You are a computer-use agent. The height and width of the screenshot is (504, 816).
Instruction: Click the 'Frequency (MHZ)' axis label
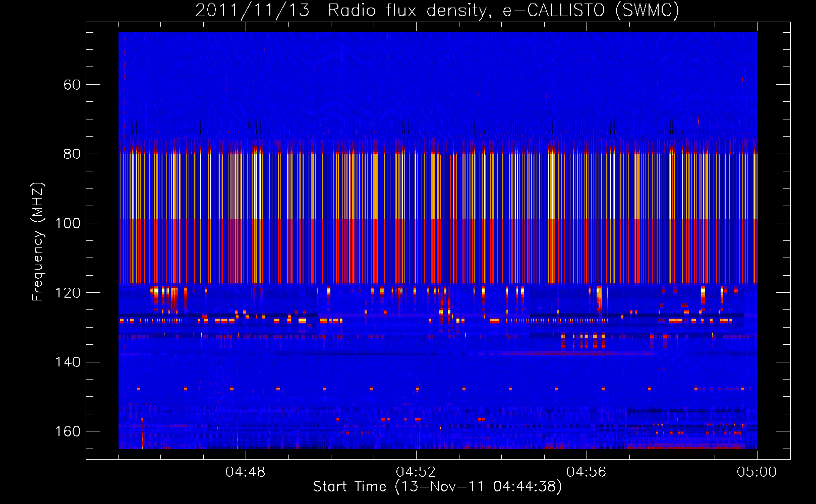pos(38,242)
